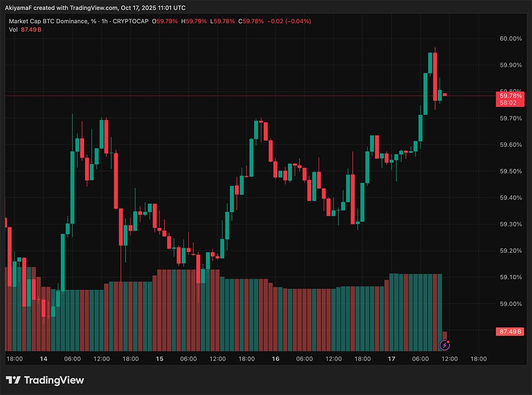
Task: Click date 17 on the time axis
Action: tap(392, 359)
